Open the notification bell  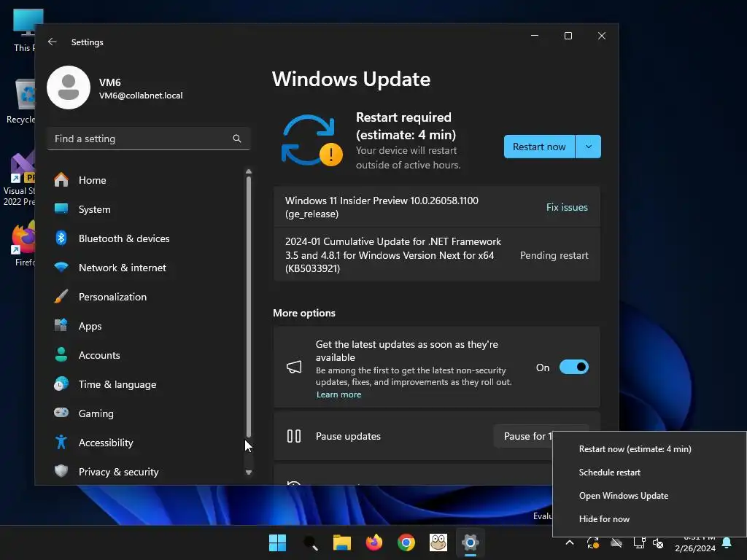coord(727,542)
